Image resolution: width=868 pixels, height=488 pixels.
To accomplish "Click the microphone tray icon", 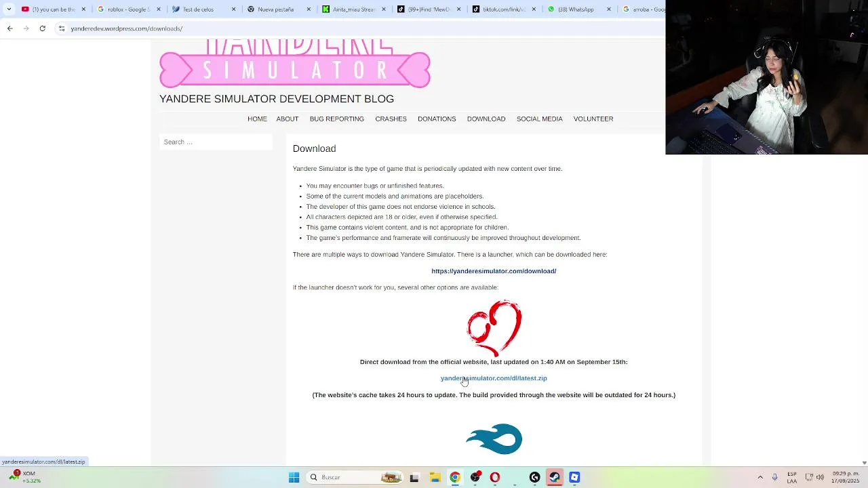I will [x=775, y=477].
